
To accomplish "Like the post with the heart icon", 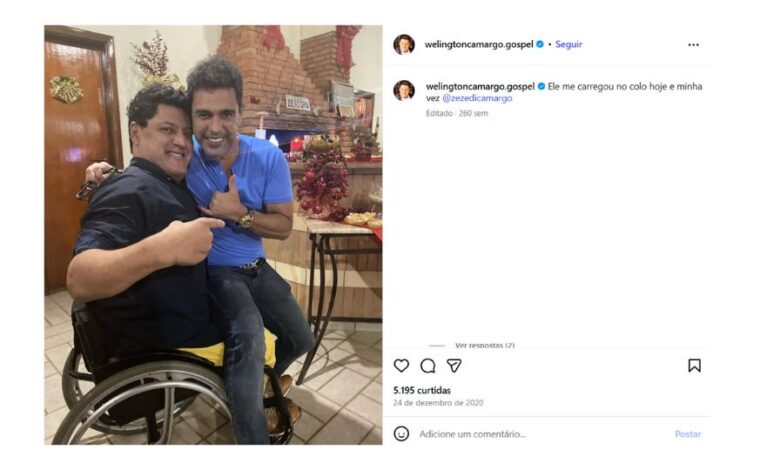I will (x=401, y=366).
